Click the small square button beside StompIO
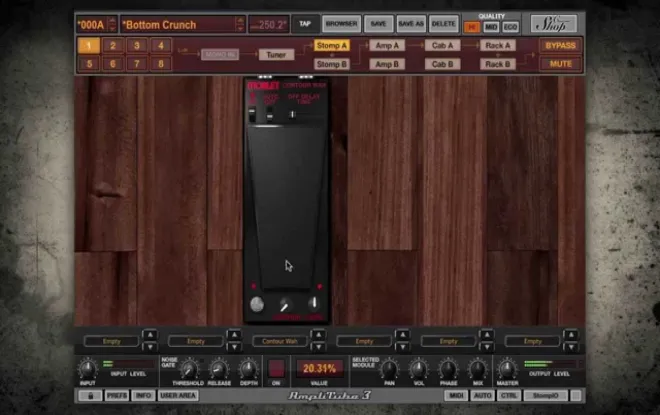Screen dimensions: 660x415 (576, 396)
